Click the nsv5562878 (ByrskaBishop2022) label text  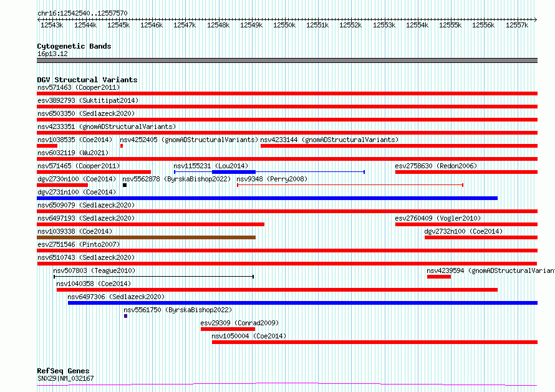pos(176,179)
